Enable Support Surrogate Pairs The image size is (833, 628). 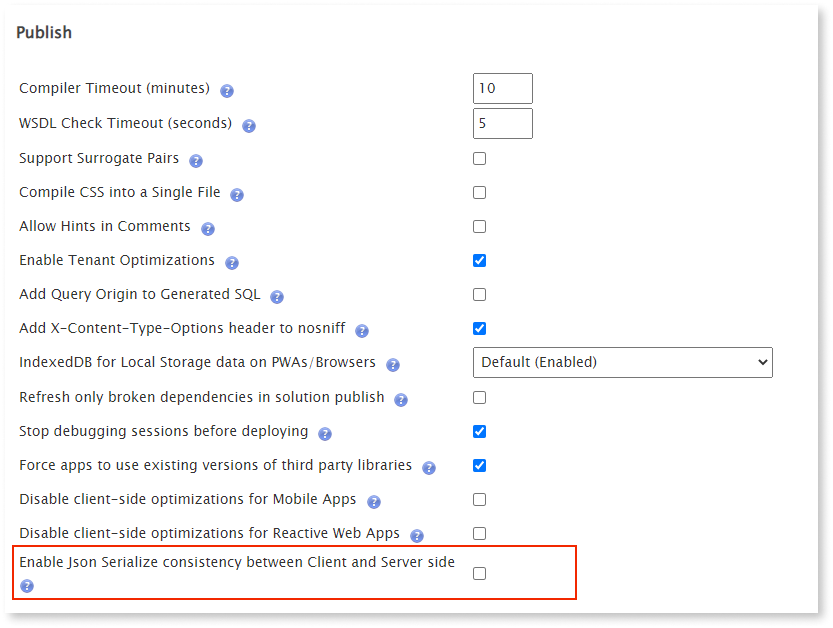tap(479, 158)
